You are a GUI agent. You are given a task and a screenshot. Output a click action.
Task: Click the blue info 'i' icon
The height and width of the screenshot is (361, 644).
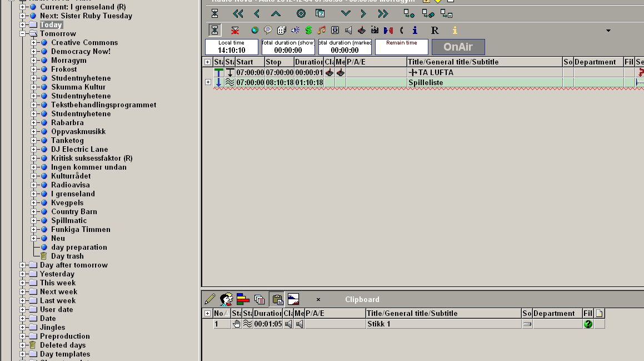tap(415, 30)
